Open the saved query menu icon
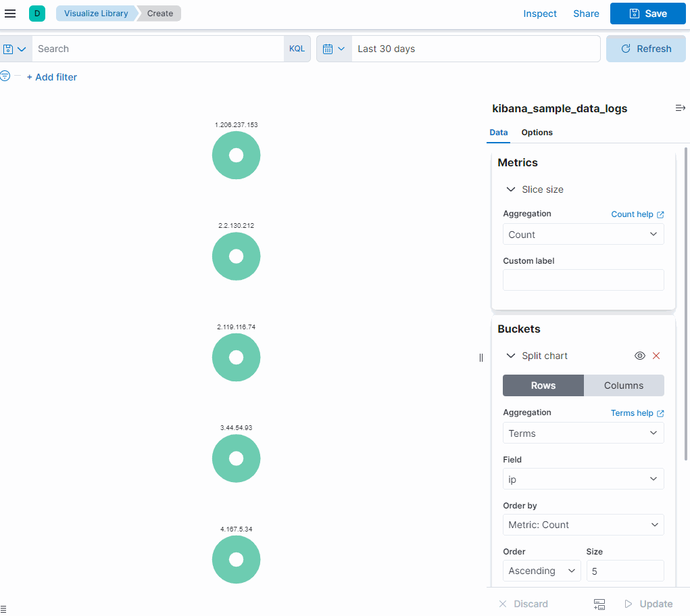 [14, 49]
